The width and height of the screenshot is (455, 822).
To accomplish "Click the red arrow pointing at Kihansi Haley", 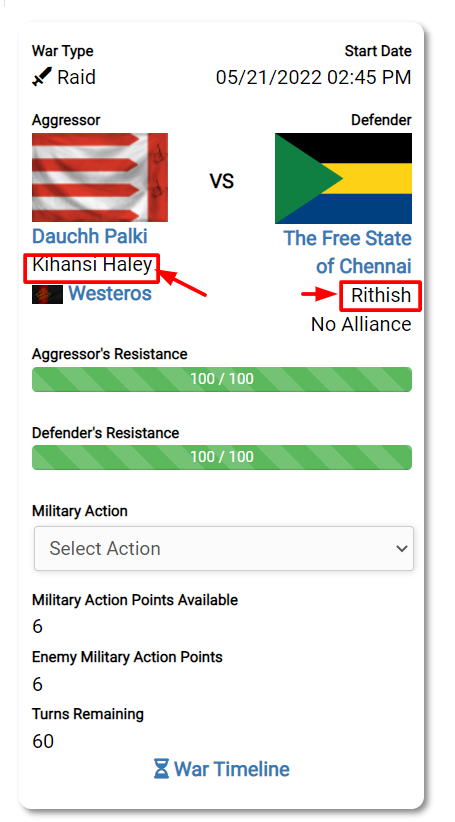I will tap(182, 282).
